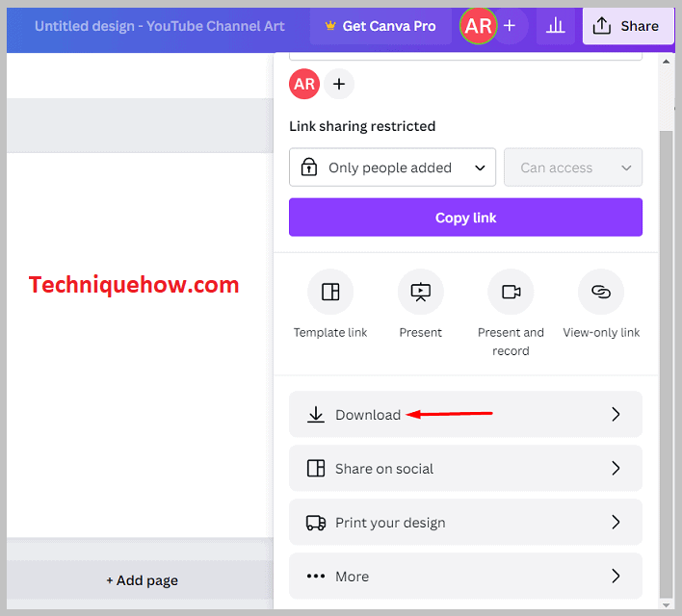
Task: Click the Share on social layout icon
Action: [316, 468]
